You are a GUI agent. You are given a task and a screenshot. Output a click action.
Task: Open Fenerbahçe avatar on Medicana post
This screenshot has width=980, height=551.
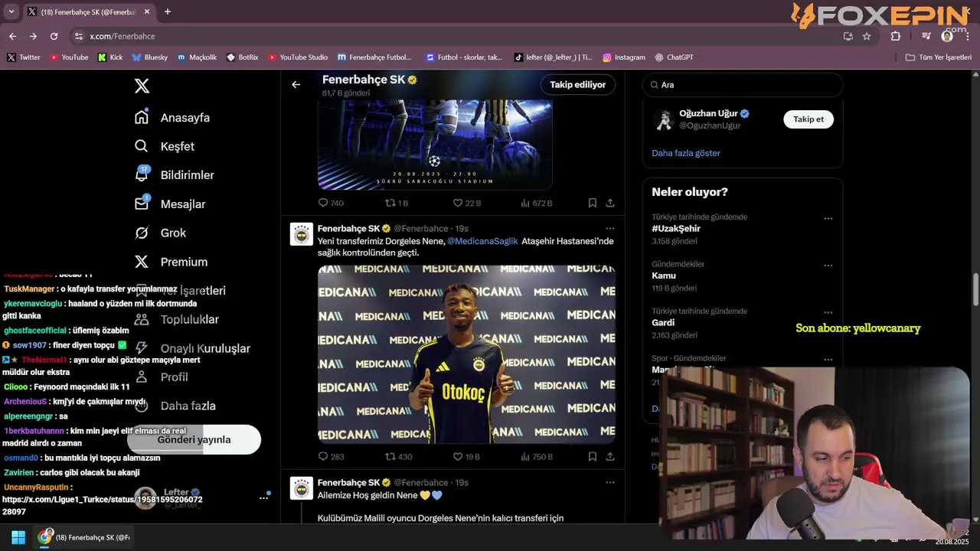[302, 233]
